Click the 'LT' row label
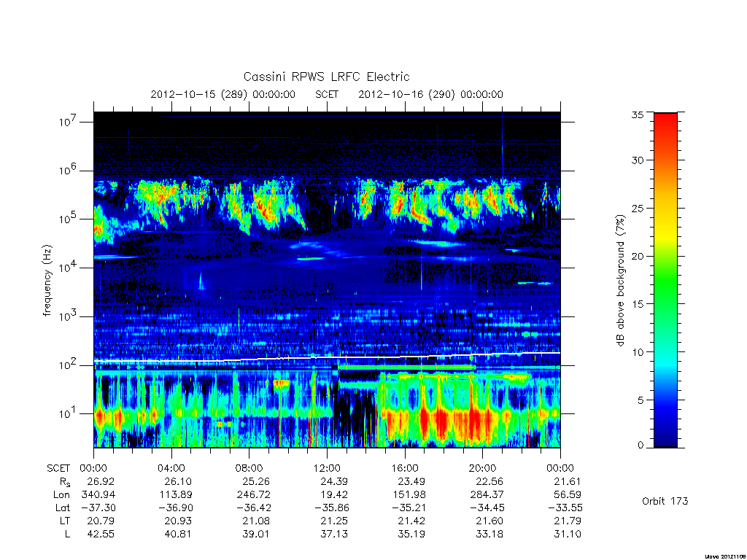 (x=65, y=521)
